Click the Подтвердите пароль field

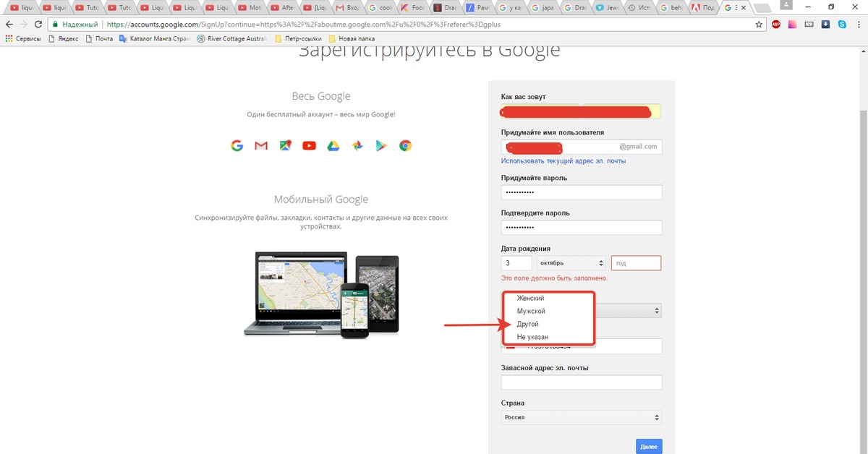582,227
